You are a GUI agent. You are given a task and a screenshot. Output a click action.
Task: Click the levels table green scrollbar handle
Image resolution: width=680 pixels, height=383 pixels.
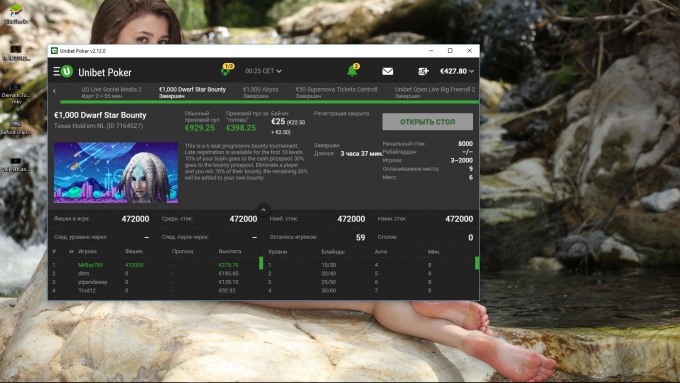[477, 263]
